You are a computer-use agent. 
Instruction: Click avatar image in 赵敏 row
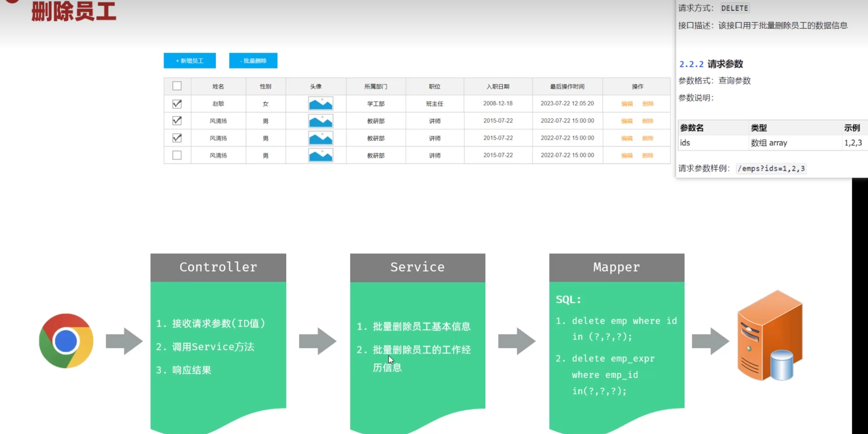(x=320, y=104)
